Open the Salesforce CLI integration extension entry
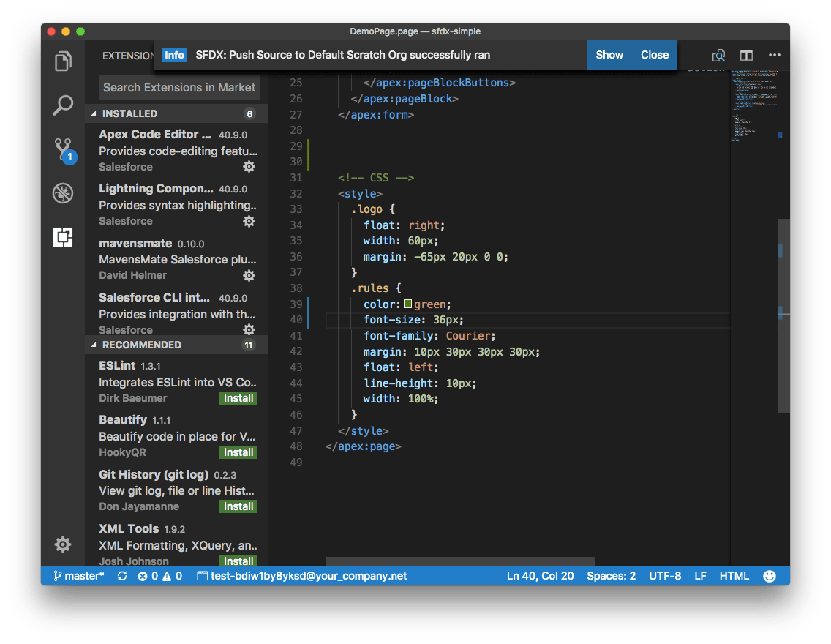This screenshot has height=644, width=831. (177, 312)
